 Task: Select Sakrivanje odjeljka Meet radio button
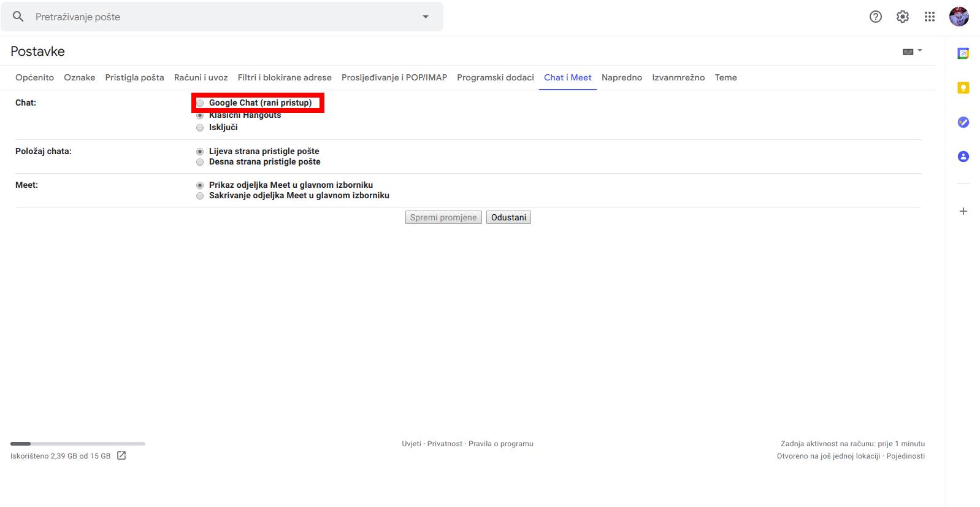coord(200,196)
